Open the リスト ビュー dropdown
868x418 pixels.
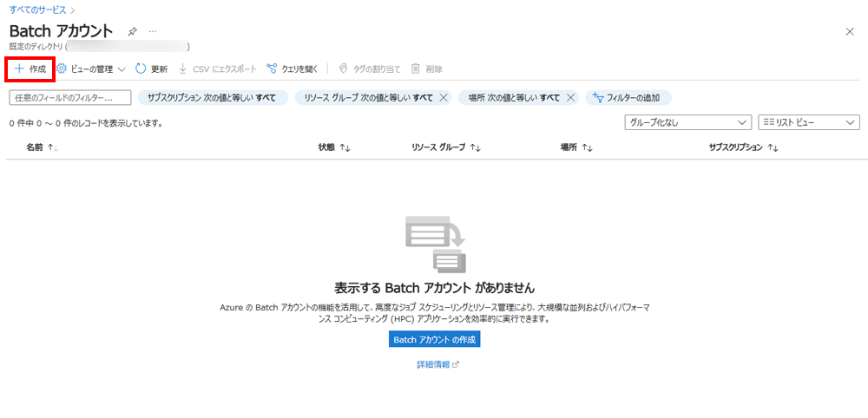pos(808,123)
